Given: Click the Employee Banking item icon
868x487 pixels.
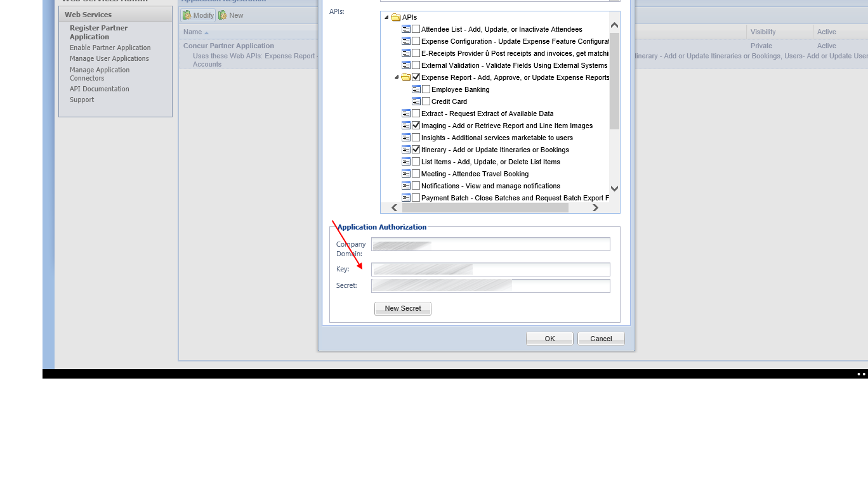Looking at the screenshot, I should [416, 89].
